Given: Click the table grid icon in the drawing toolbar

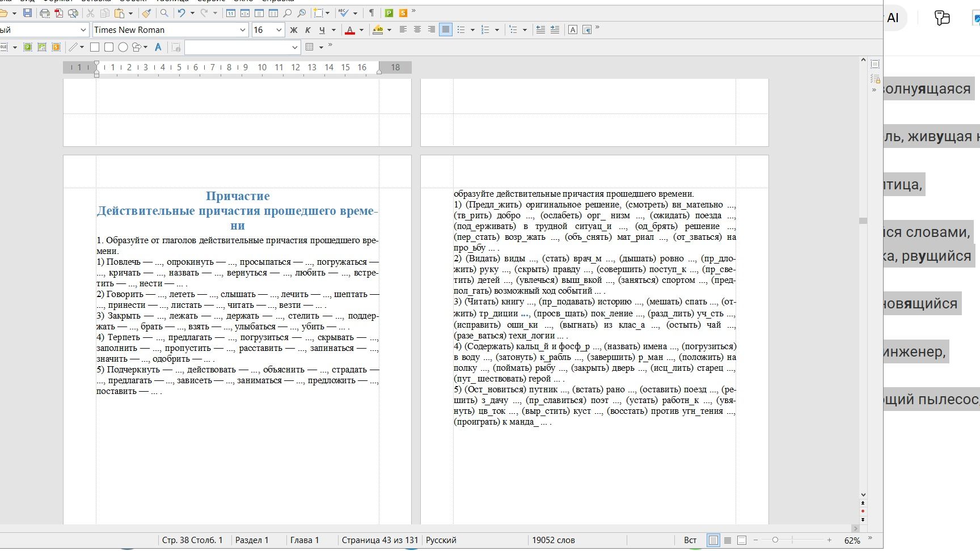Looking at the screenshot, I should pos(310,47).
